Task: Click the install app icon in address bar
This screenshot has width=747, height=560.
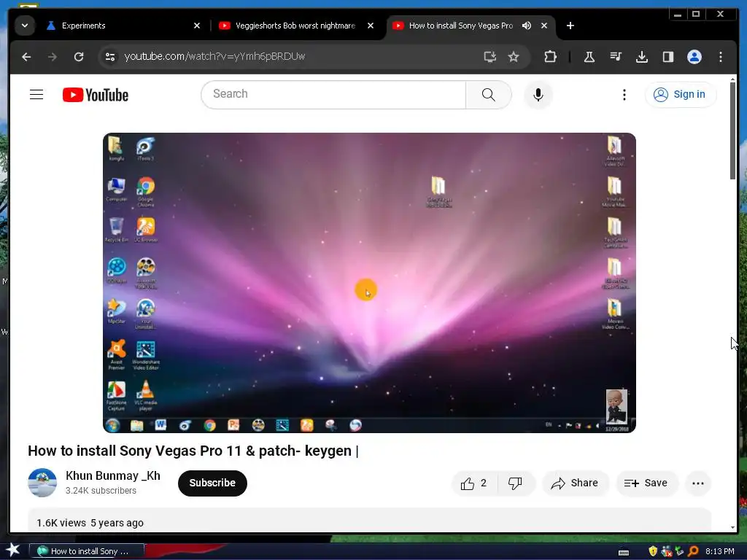Action: [x=489, y=57]
